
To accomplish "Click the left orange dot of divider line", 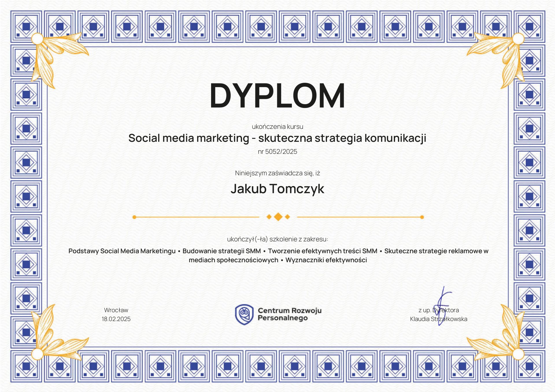I will pyautogui.click(x=134, y=217).
